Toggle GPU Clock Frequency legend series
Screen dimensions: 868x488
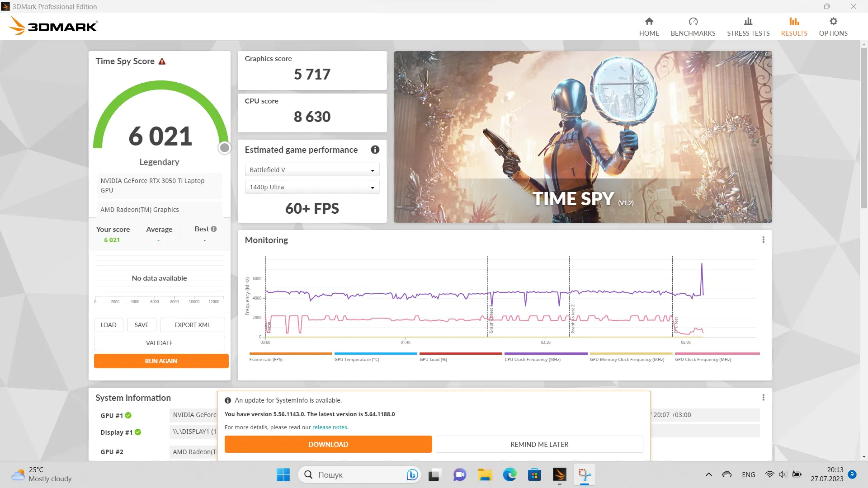[x=717, y=357]
